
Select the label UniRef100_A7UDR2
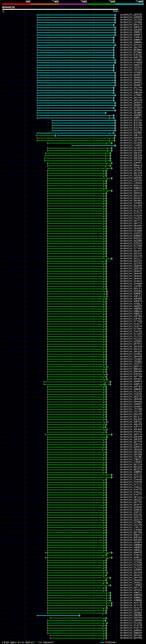pyautogui.click(x=131, y=60)
